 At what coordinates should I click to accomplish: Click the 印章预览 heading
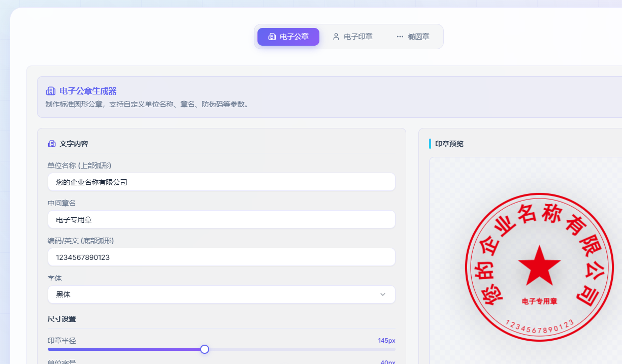coord(449,144)
